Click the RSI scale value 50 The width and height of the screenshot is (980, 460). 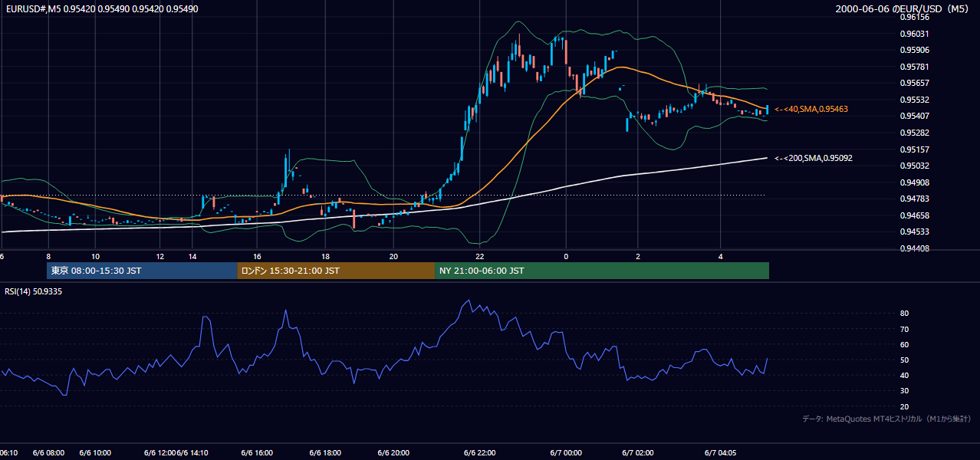904,360
